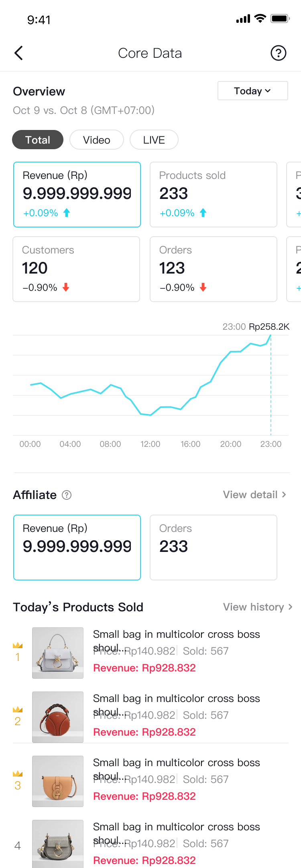Click the Revenue green up arrow
The image size is (301, 868).
click(67, 213)
